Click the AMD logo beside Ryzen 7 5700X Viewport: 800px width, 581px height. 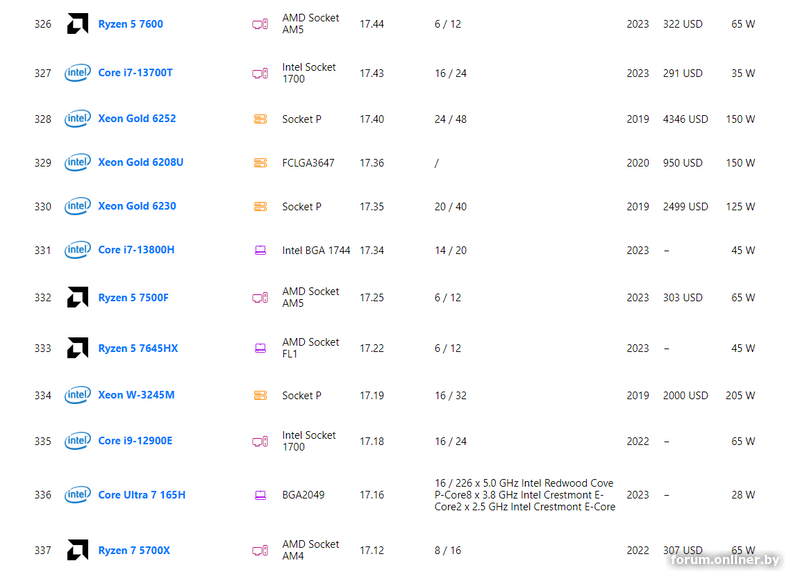pos(78,550)
